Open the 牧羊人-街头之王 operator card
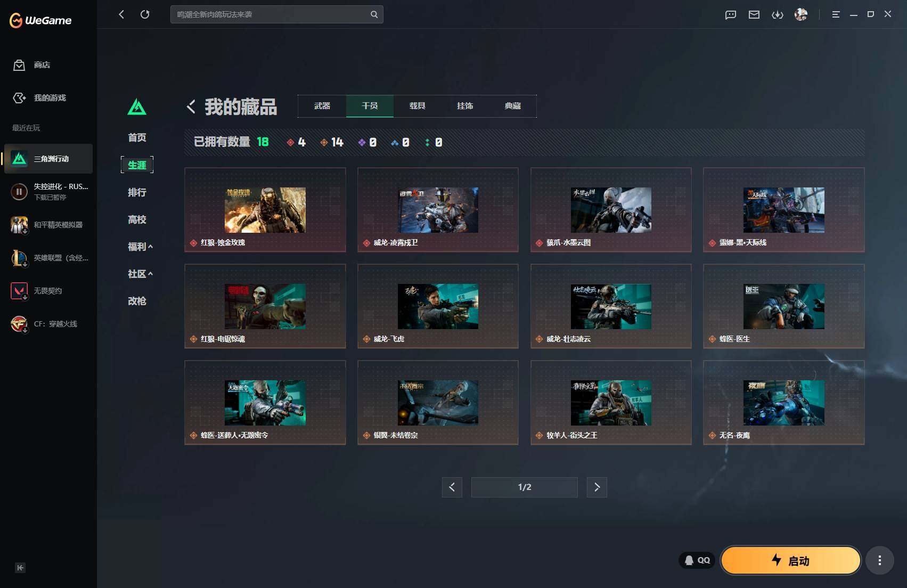 click(611, 403)
